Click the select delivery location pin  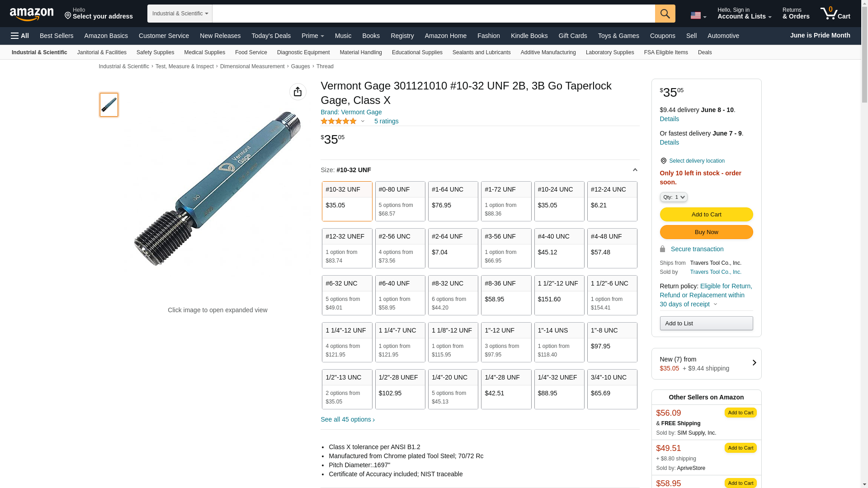coord(663,161)
